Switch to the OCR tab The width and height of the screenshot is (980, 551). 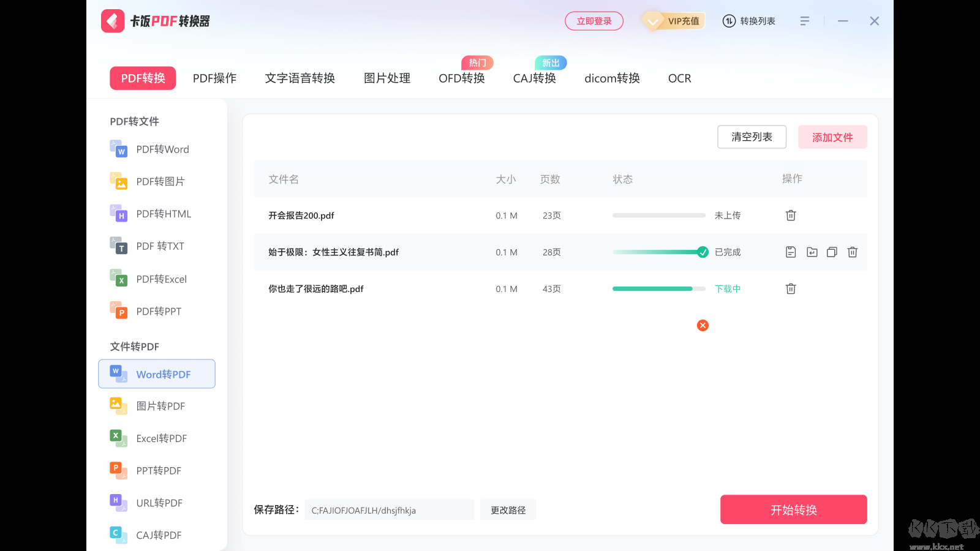click(679, 78)
